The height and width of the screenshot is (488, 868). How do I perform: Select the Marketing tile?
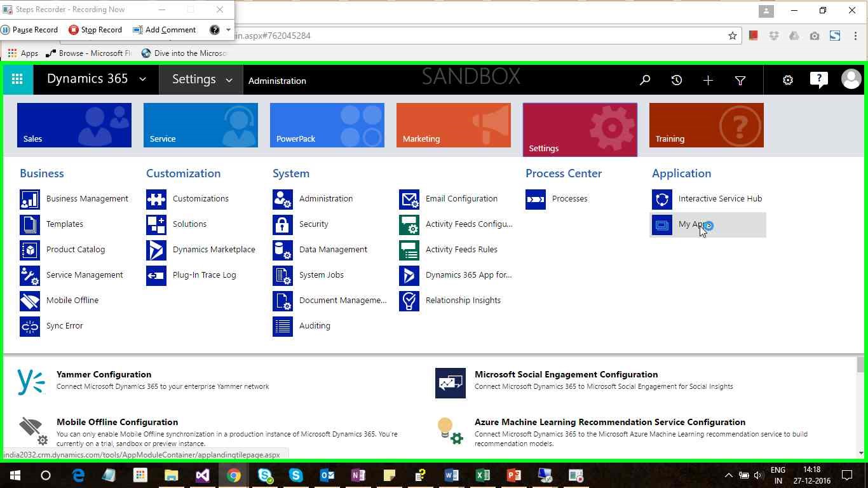pos(454,125)
